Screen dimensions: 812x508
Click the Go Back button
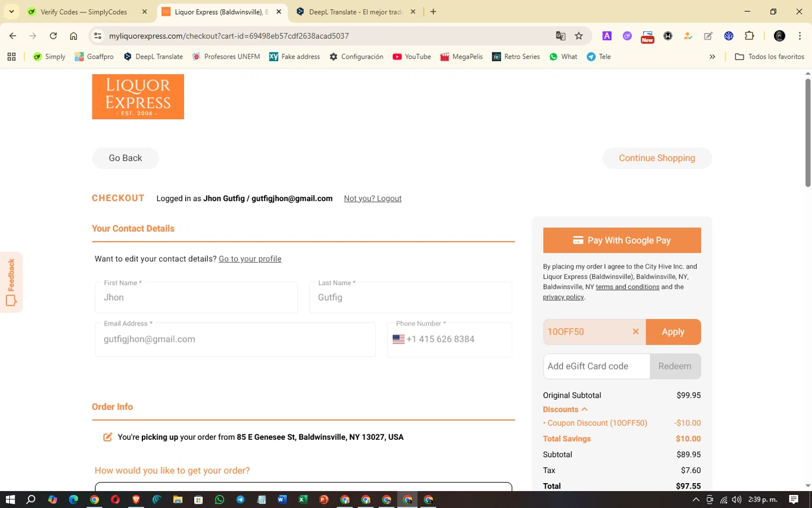click(x=126, y=158)
